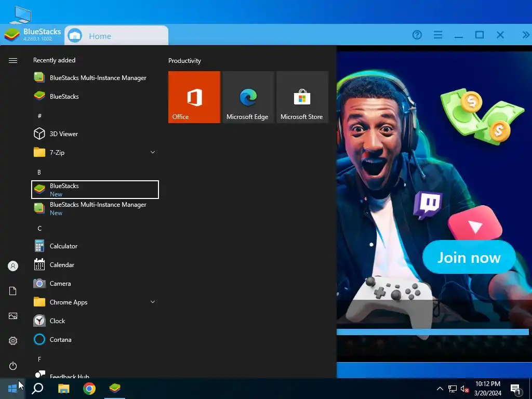Viewport: 532px width, 399px height.
Task: Open the 7-Zip folder entry
Action: click(x=95, y=152)
